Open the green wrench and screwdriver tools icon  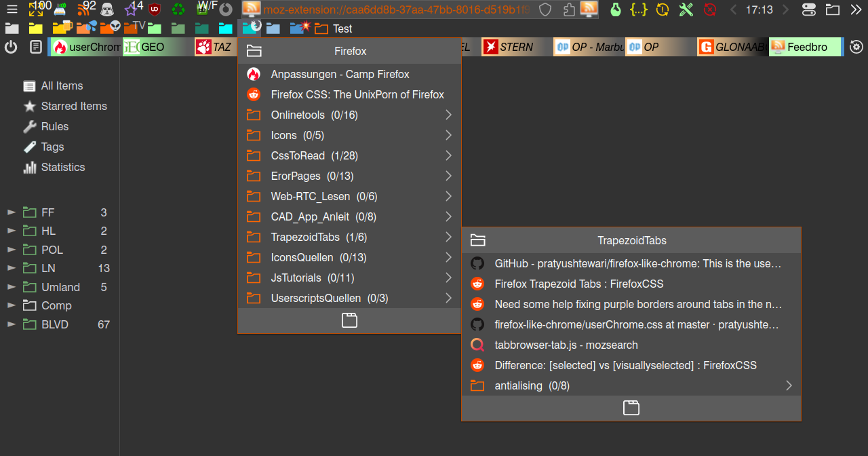tap(686, 9)
